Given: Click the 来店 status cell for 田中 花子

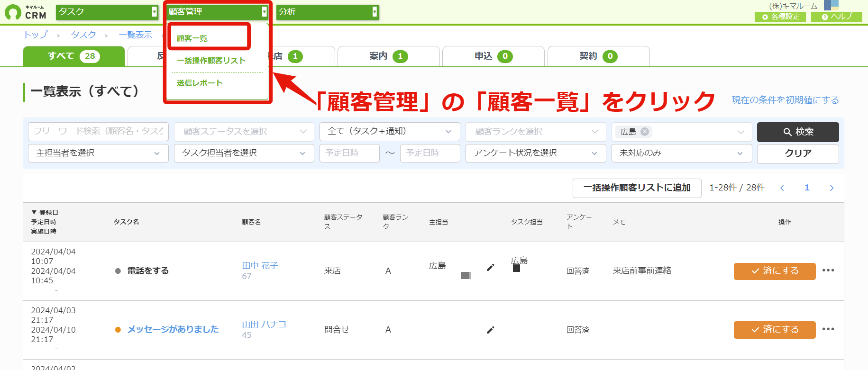Looking at the screenshot, I should coord(332,271).
